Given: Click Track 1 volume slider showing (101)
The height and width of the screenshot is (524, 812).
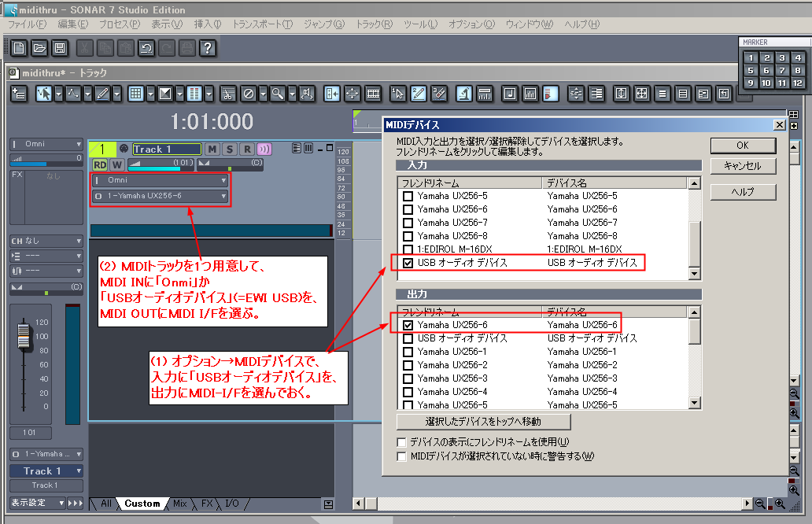Looking at the screenshot, I should [161, 163].
